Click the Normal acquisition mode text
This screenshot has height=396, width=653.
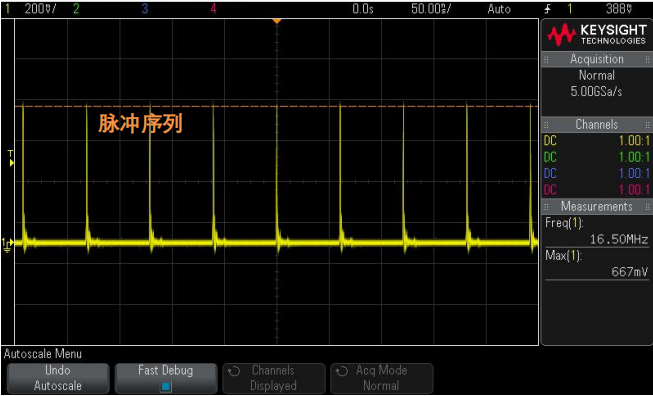596,75
